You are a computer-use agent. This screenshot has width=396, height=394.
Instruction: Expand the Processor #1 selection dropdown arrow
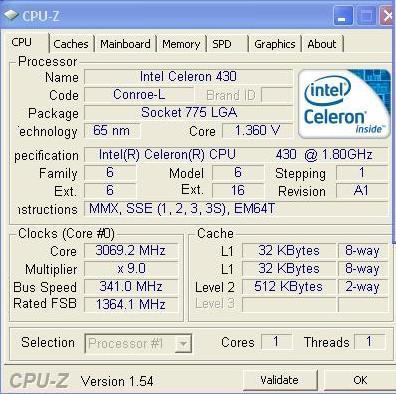(x=183, y=343)
